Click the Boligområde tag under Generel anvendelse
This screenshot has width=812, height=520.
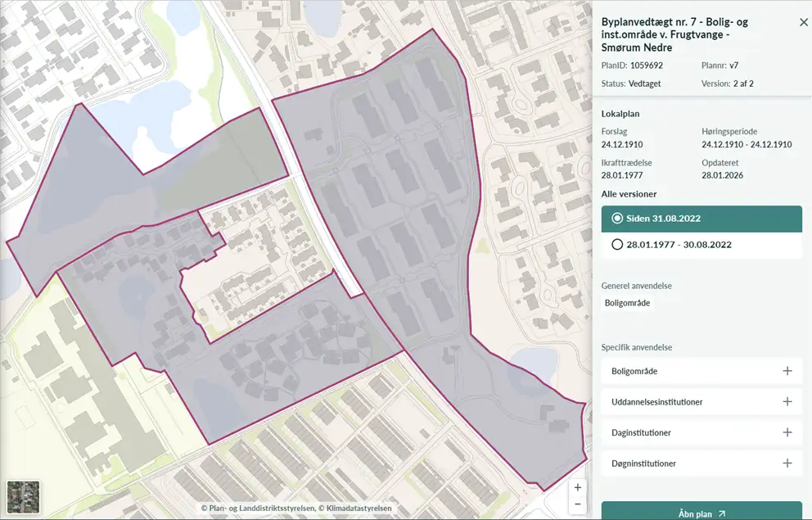(627, 303)
